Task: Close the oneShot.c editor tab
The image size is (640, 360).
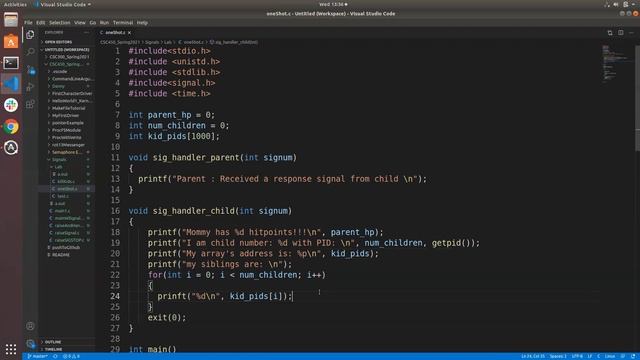Action: (x=129, y=33)
